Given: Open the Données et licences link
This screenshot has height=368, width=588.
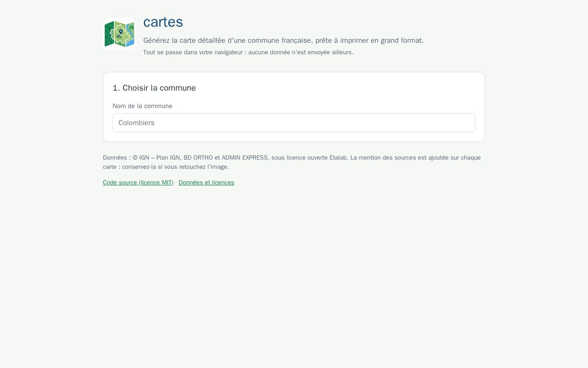Looking at the screenshot, I should pos(206,183).
